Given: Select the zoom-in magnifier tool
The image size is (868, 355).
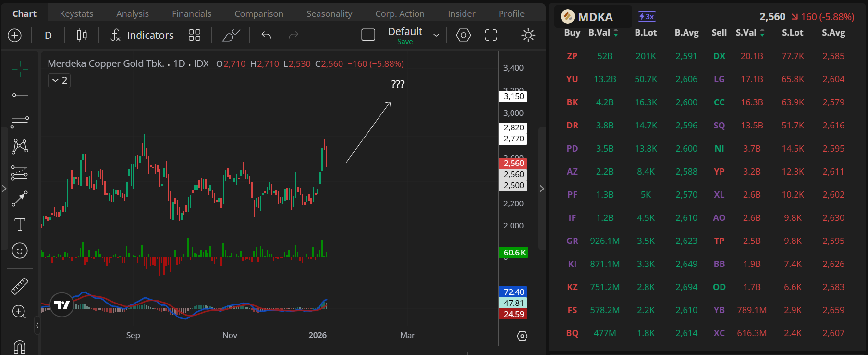Looking at the screenshot, I should coord(19,312).
